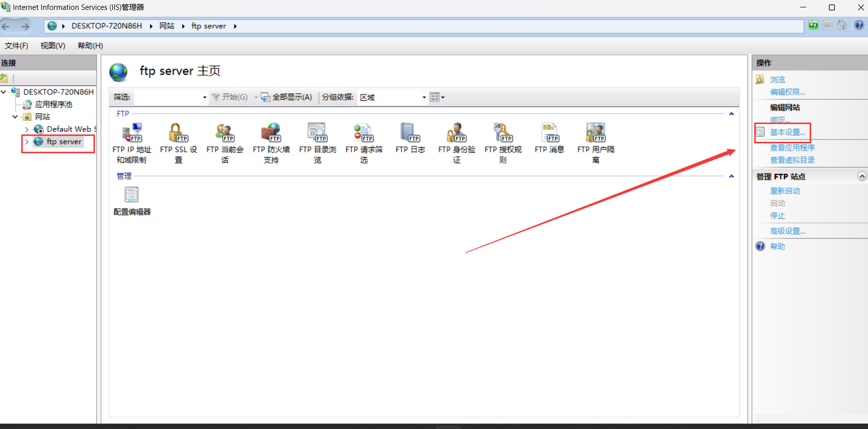Click 网站 in breadcrumb path
Image resolution: width=868 pixels, height=429 pixels.
pyautogui.click(x=167, y=26)
